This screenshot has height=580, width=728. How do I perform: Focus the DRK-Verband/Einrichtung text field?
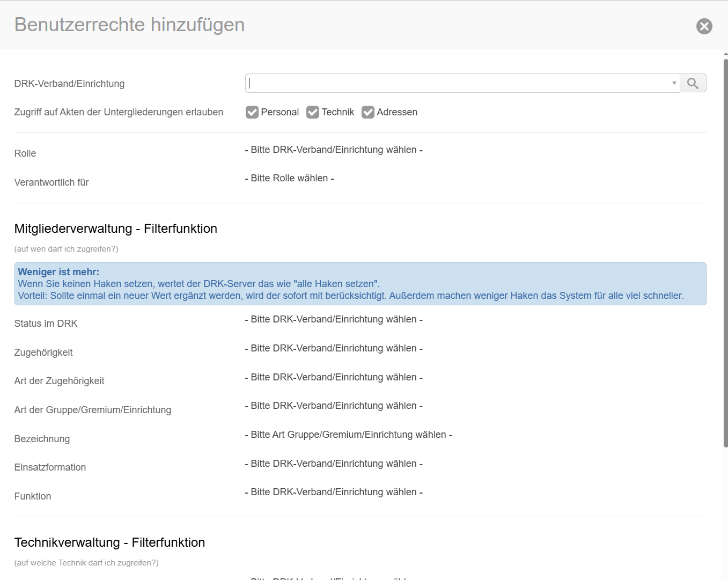pos(456,83)
